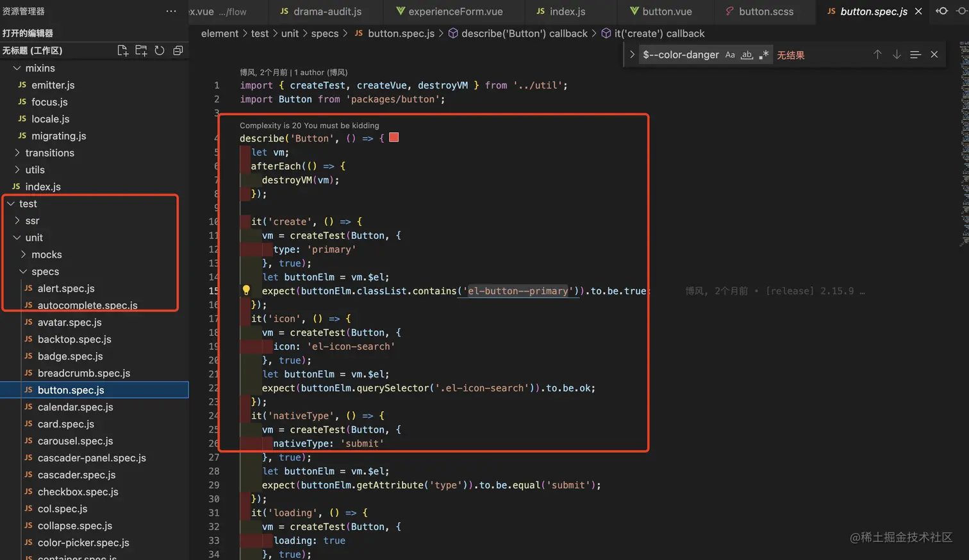This screenshot has height=560, width=969.
Task: Refresh the explorer file tree
Action: click(x=160, y=51)
